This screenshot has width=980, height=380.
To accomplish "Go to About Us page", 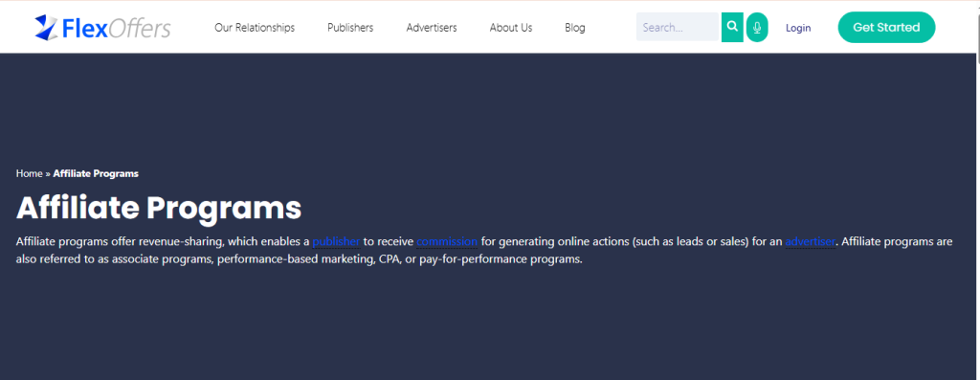I will pyautogui.click(x=511, y=28).
